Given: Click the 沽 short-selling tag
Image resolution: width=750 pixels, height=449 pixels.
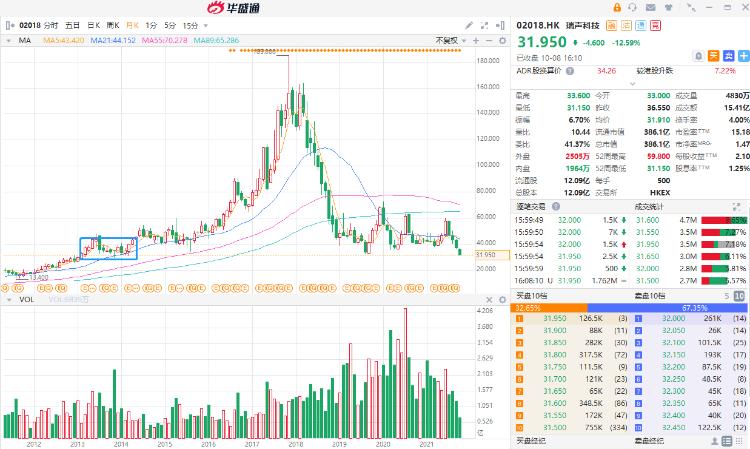Looking at the screenshot, I should [626, 25].
